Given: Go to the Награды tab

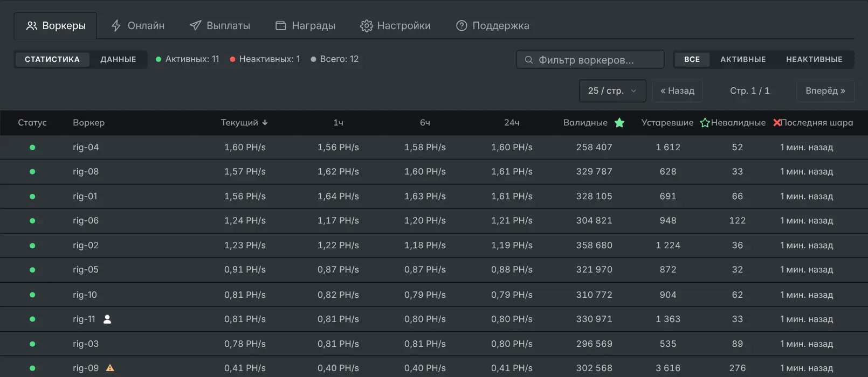Looking at the screenshot, I should (305, 26).
